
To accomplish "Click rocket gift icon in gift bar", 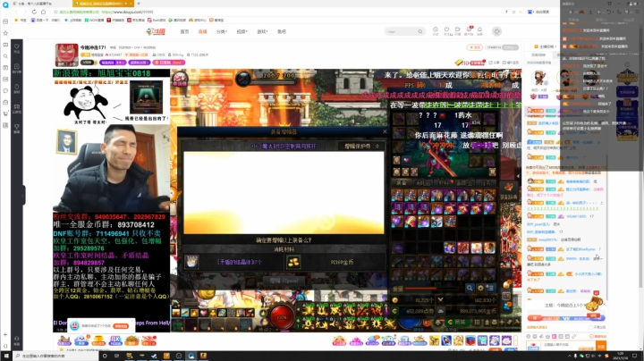I will 446,340.
